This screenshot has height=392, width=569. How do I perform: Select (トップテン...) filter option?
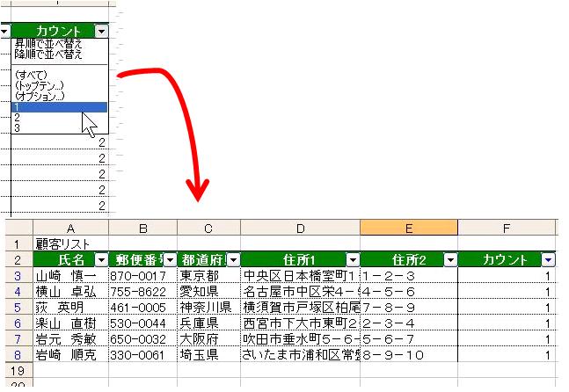[38, 85]
